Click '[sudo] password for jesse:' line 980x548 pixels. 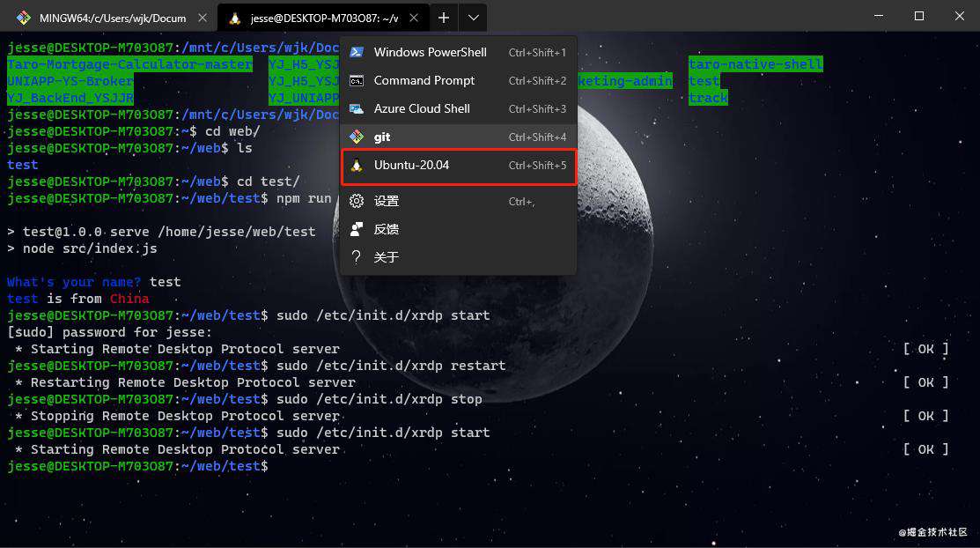[x=109, y=332]
